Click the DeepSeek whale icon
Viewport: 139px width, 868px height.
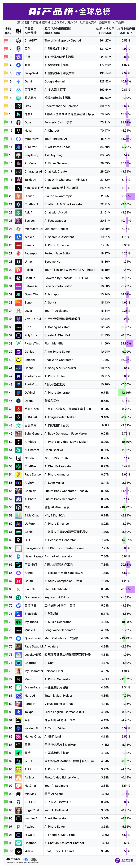point(19,73)
